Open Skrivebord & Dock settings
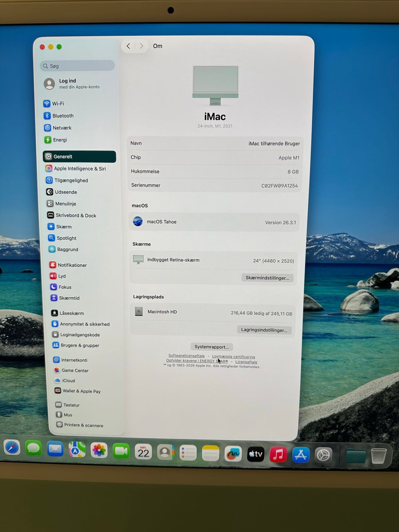The image size is (399, 532). pos(71,215)
